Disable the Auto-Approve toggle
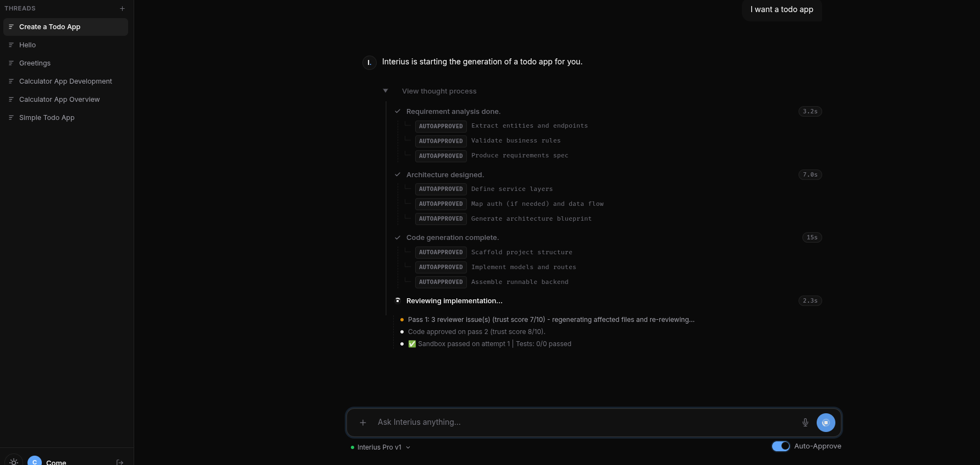The image size is (980, 465). click(x=780, y=446)
